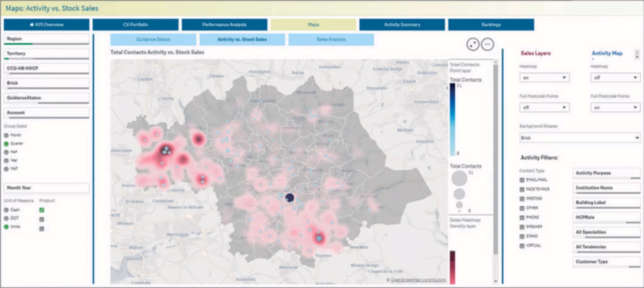Screen dimensions: 644x288
Task: Click the home icon in KPI Overview
Action: tap(32, 25)
